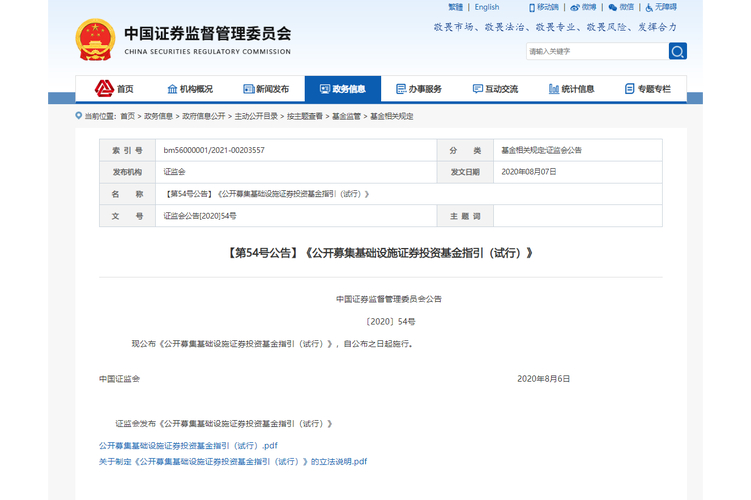
Task: Click the red home logo icon in nav
Action: coord(104,89)
